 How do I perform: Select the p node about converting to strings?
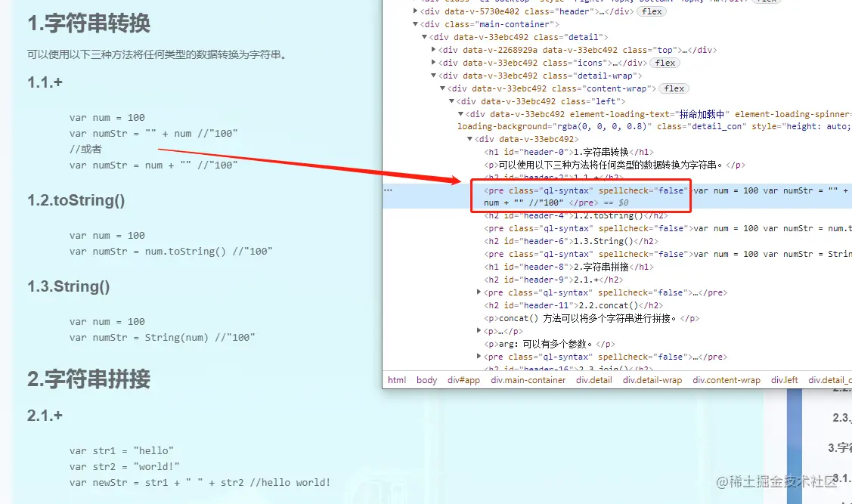point(614,165)
